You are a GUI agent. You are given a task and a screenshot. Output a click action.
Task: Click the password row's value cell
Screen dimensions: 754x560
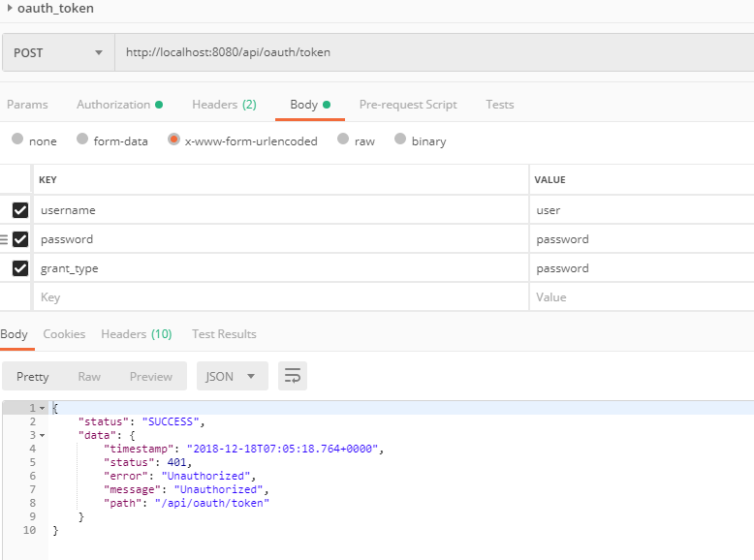coord(642,239)
